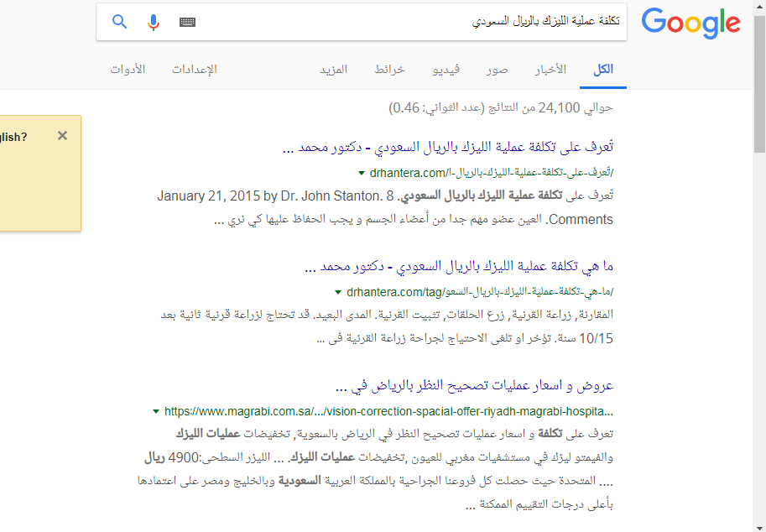Go to the Google logo homepage
This screenshot has height=532, width=766.
point(690,23)
